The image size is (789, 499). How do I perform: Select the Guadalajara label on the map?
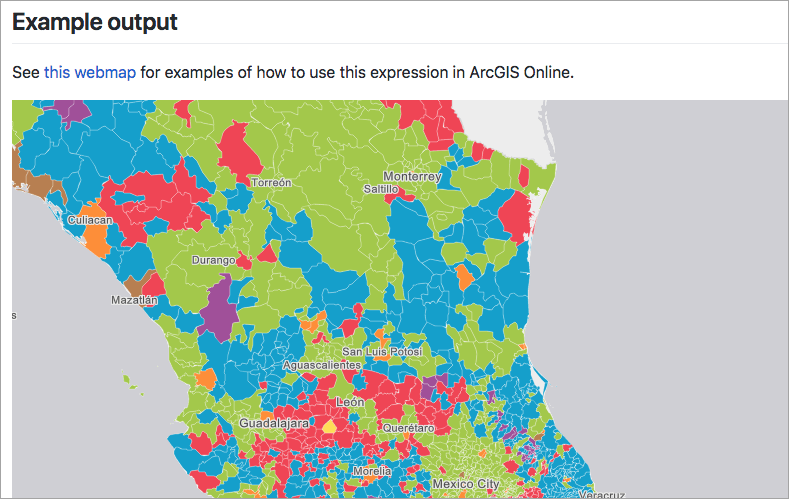point(272,424)
